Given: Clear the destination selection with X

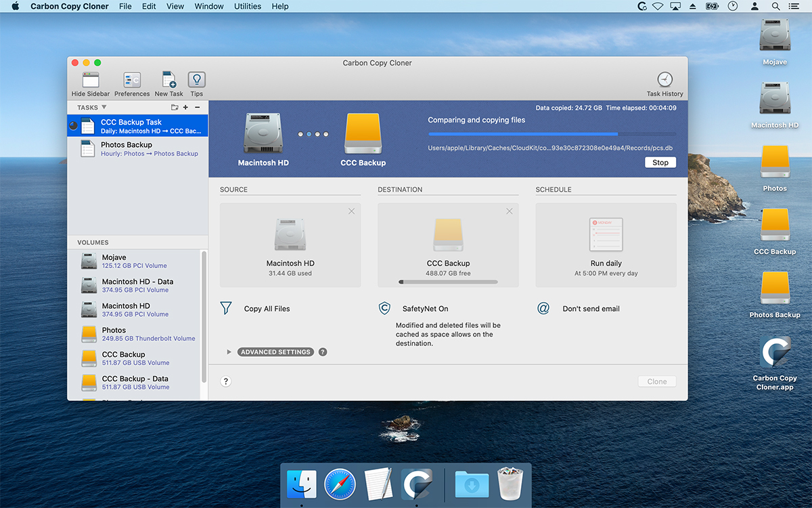Looking at the screenshot, I should 510,211.
